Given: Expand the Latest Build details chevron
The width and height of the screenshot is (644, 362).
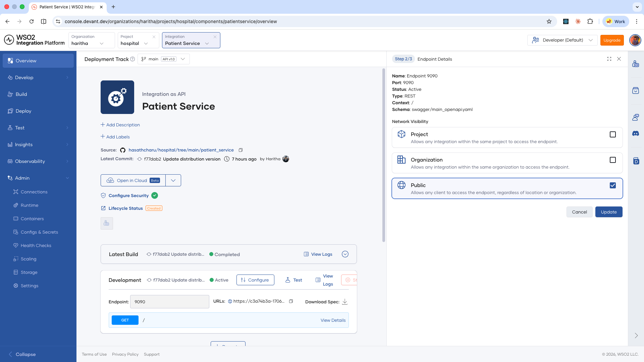Looking at the screenshot, I should tap(345, 254).
